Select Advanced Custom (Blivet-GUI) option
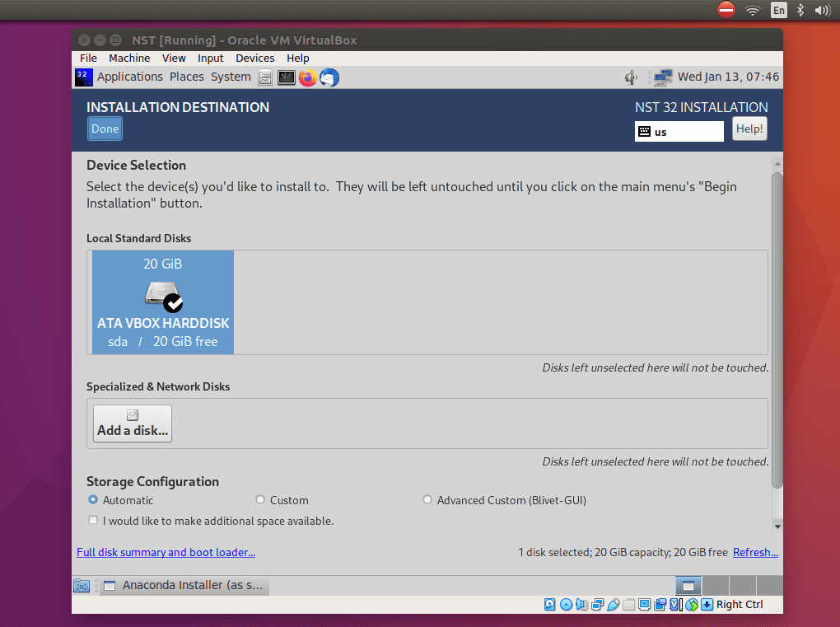The height and width of the screenshot is (627, 840). [x=427, y=499]
